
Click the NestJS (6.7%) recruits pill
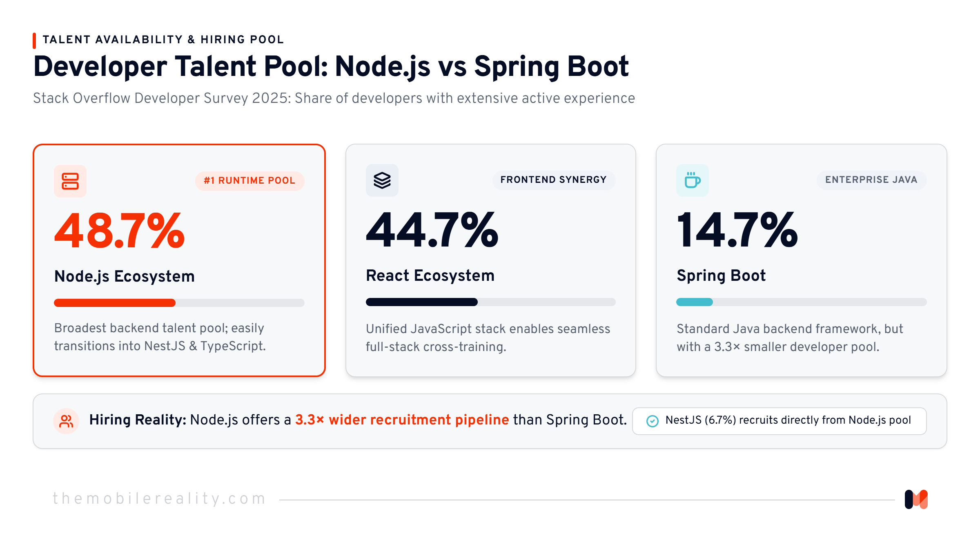[779, 421]
